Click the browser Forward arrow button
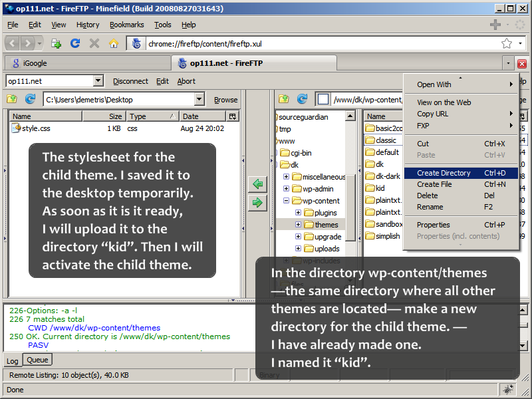The width and height of the screenshot is (532, 399). [27, 43]
